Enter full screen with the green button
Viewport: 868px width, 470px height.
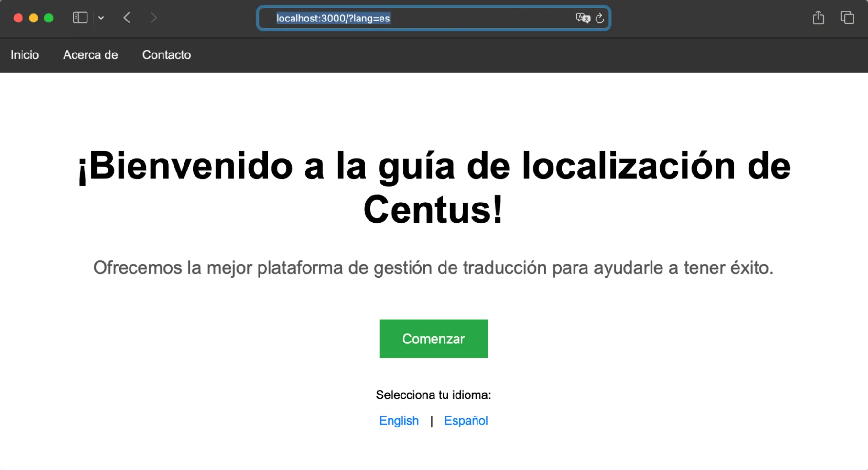tap(48, 18)
